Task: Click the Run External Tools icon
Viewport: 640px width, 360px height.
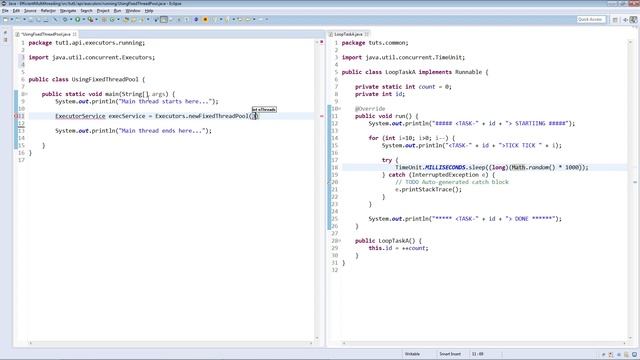Action: coord(90,19)
